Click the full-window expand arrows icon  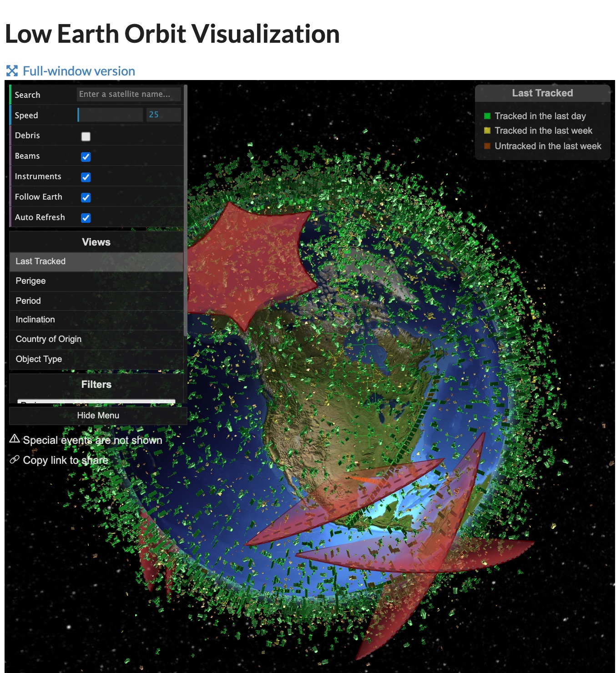[x=12, y=71]
